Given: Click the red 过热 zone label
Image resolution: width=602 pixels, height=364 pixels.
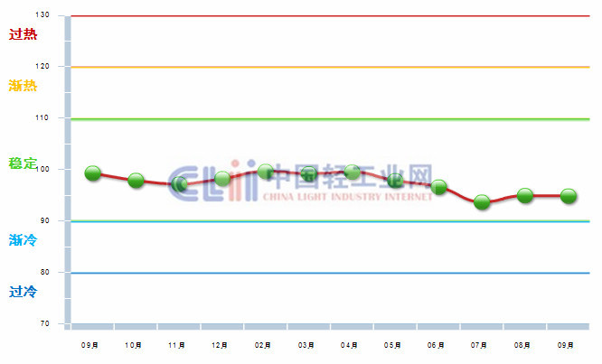Looking at the screenshot, I should pos(23,35).
